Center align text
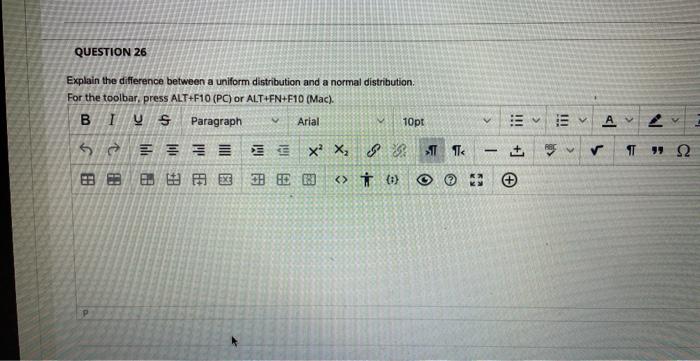 click(x=172, y=151)
